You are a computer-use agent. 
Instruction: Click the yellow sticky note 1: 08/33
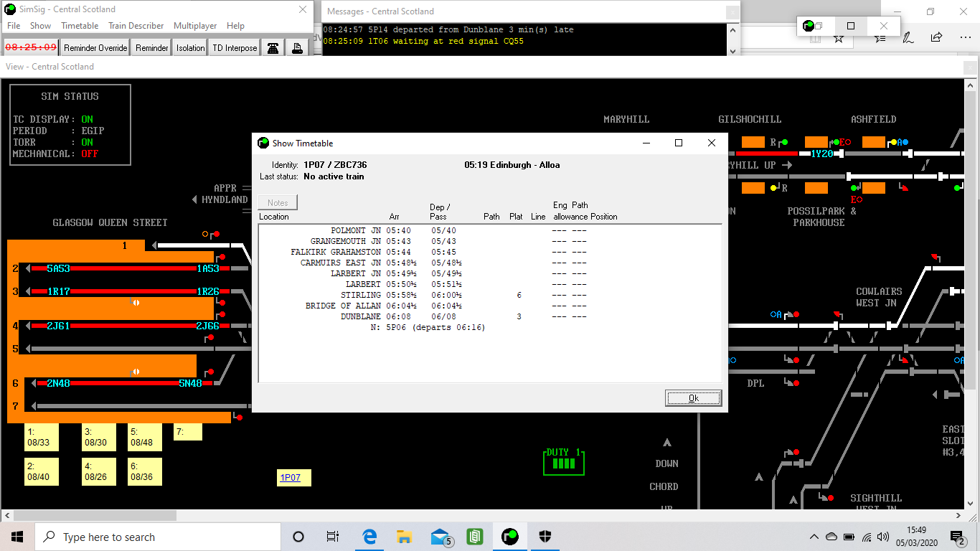click(x=41, y=437)
